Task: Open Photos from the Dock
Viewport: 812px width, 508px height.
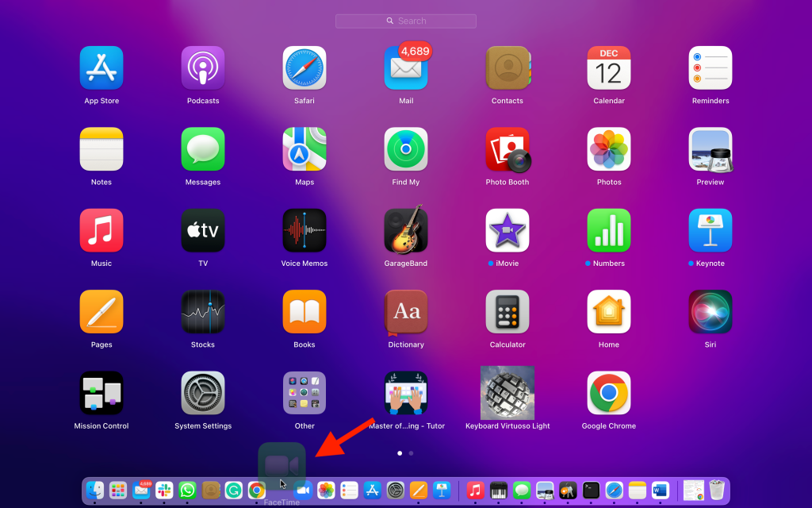Action: pos(326,490)
